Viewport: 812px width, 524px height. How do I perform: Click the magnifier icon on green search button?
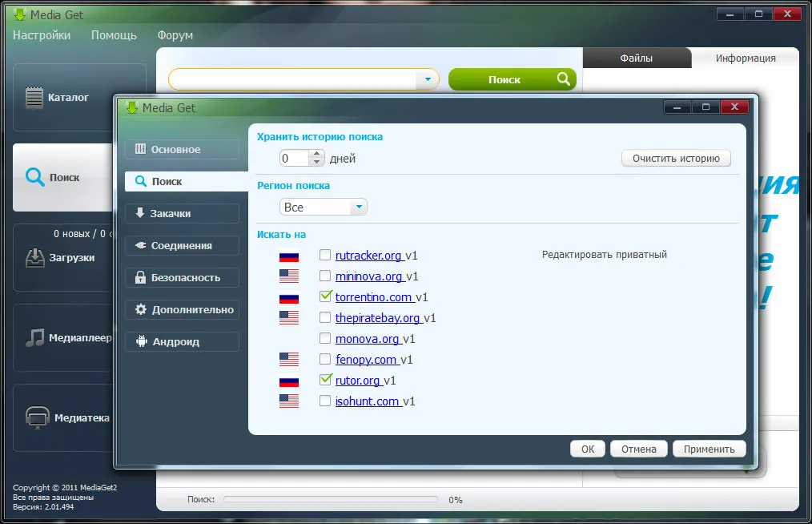coord(564,79)
